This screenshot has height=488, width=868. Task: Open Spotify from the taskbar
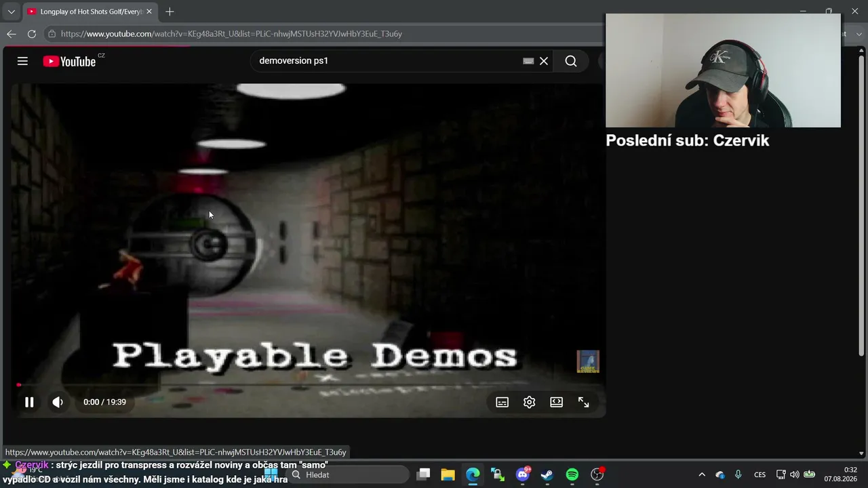point(572,474)
